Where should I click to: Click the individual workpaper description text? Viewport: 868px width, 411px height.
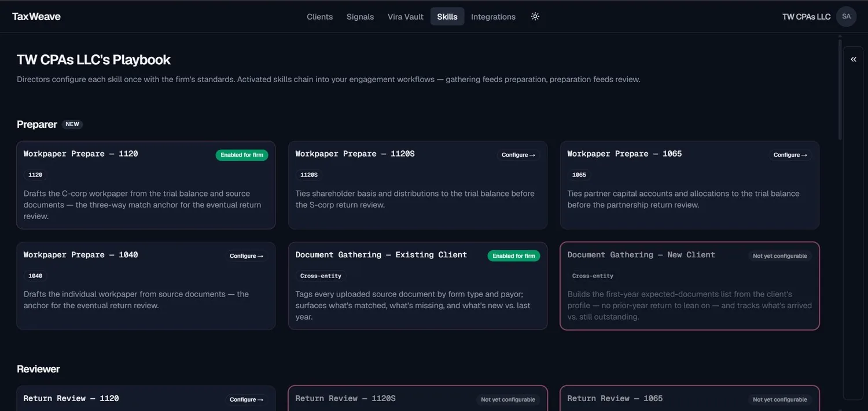click(136, 299)
